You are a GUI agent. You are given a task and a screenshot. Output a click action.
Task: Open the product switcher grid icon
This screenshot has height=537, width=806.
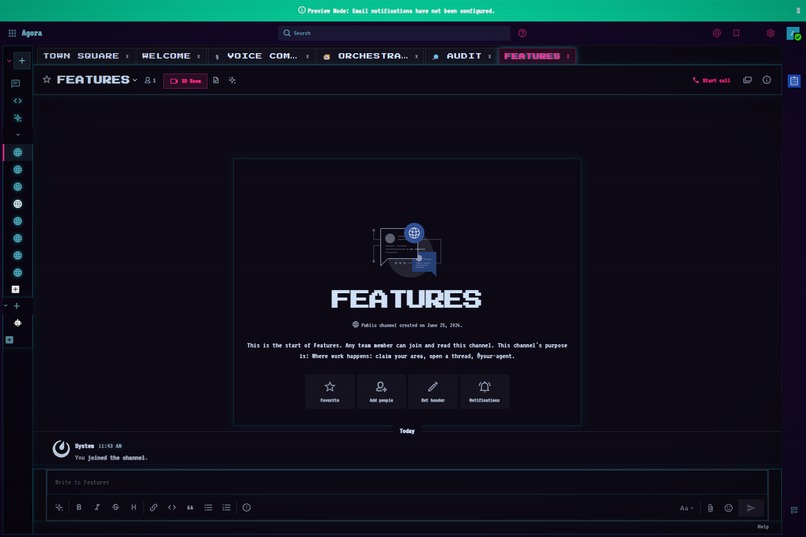[12, 33]
